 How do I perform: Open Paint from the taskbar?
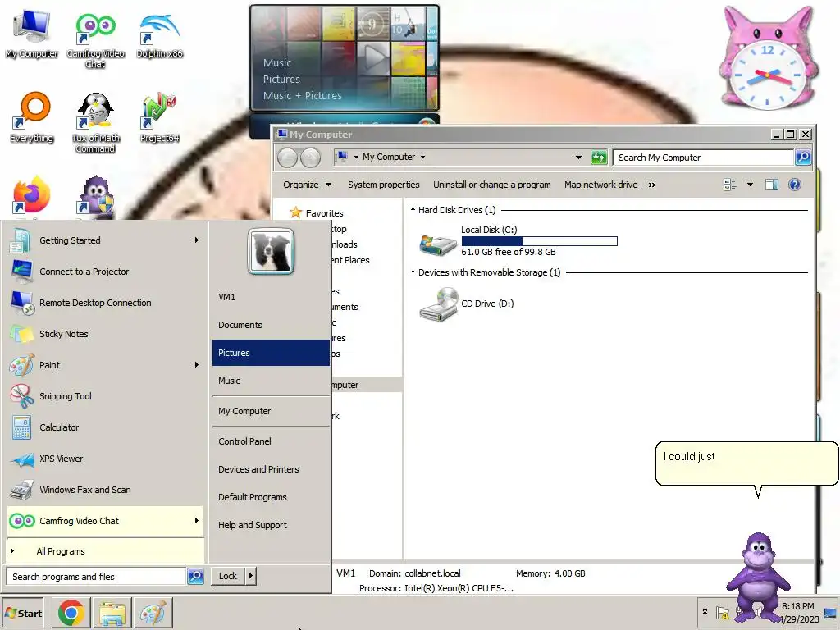coord(153,614)
